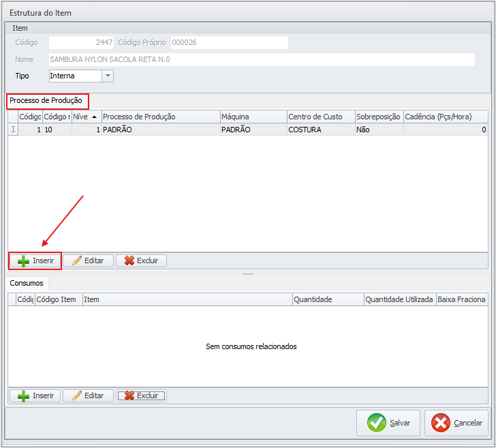The width and height of the screenshot is (496, 448).
Task: Click the Centro de Custo column header
Action: point(320,117)
